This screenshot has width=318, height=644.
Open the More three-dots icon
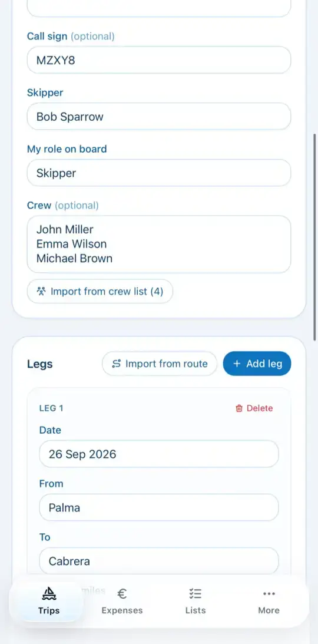coord(269,593)
